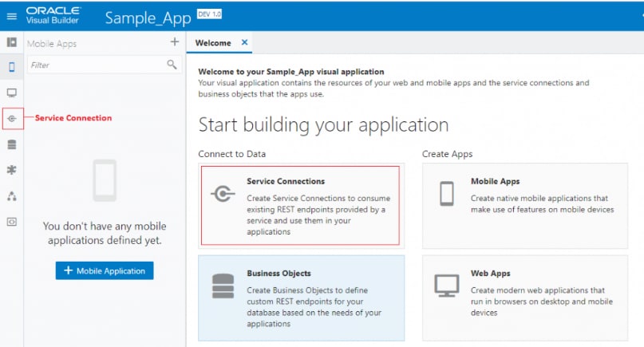Open the Business Objects card
The image size is (644, 347).
(301, 297)
